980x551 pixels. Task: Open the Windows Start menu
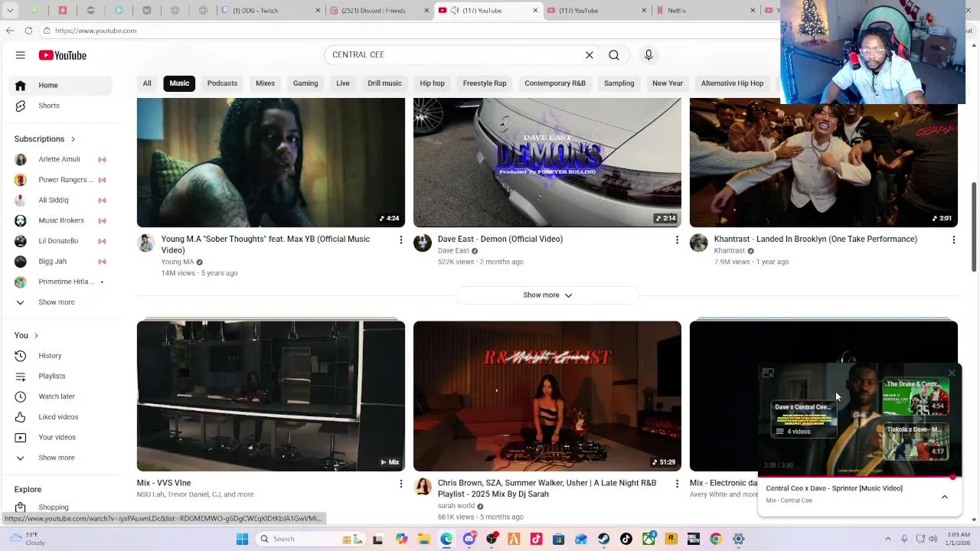242,539
